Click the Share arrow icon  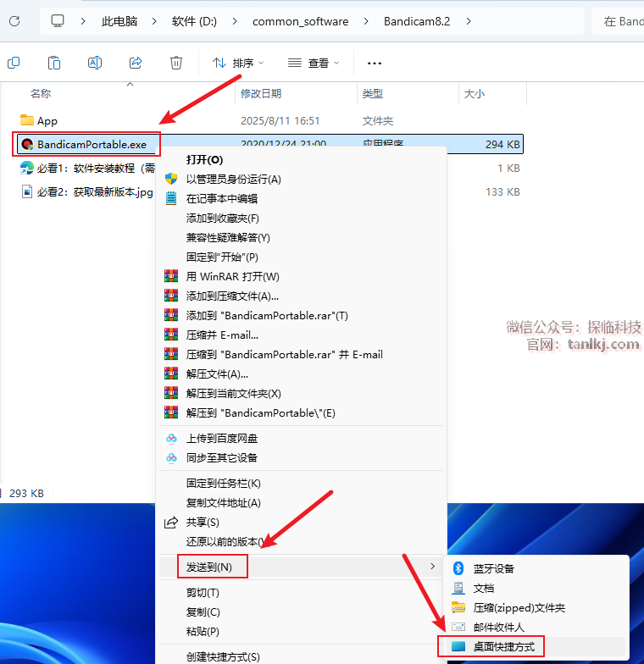[x=136, y=63]
